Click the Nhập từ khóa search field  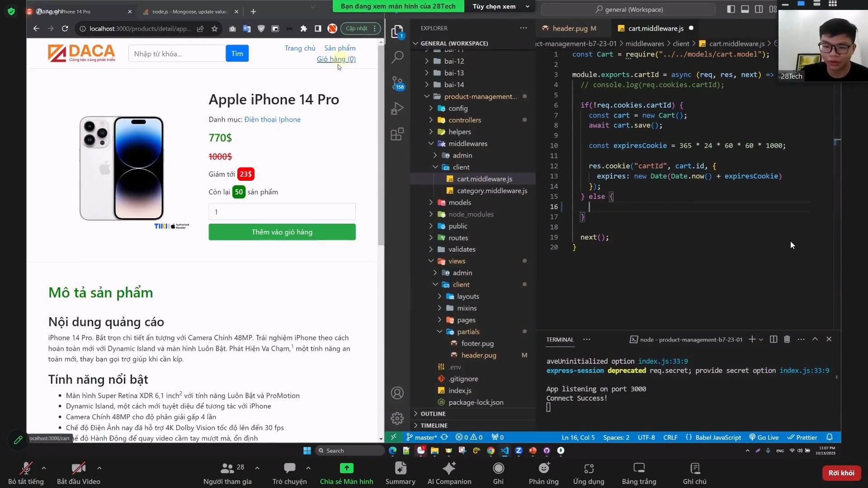[177, 54]
